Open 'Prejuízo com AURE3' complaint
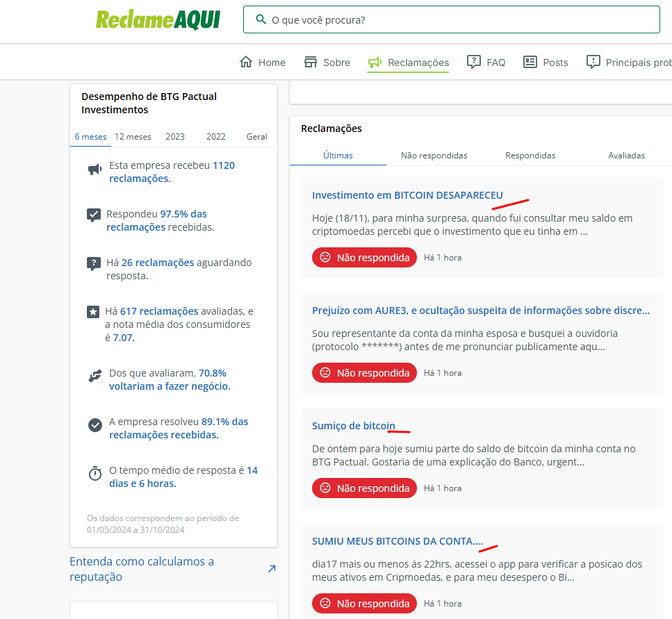The image size is (672, 619). 481,310
